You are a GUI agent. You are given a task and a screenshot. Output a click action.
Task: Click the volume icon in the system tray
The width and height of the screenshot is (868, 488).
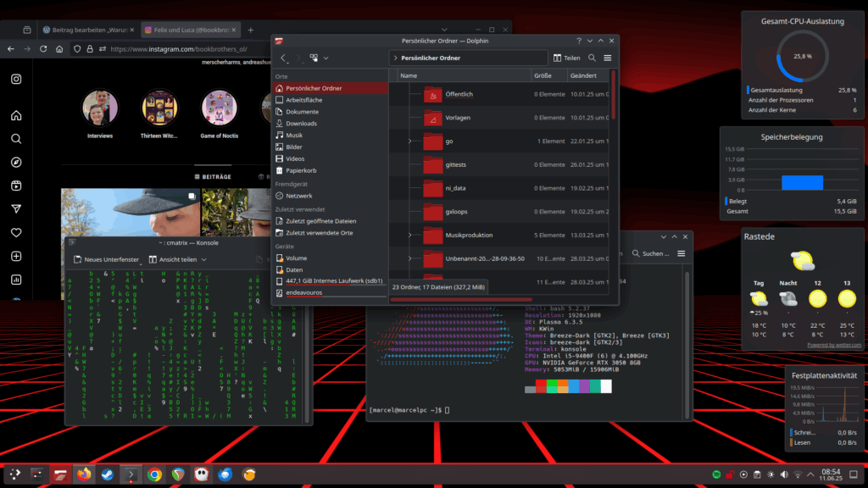(784, 474)
